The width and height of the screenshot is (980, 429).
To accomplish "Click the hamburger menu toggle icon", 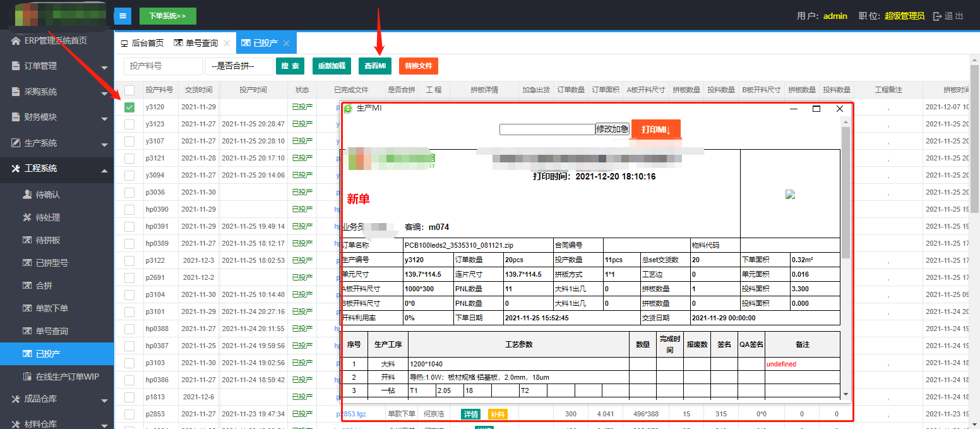I will (122, 16).
